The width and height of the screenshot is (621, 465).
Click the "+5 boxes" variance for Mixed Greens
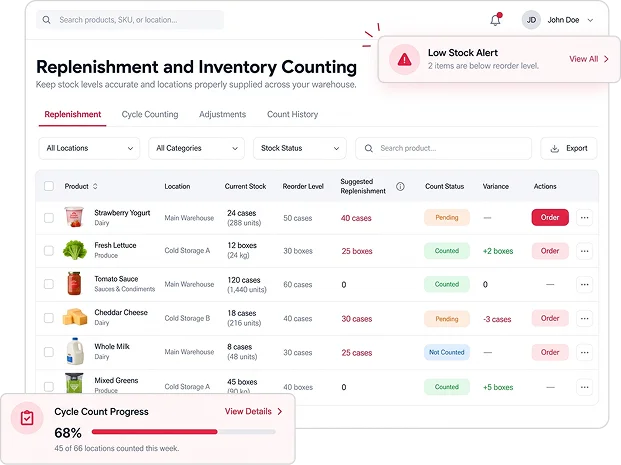(x=498, y=387)
